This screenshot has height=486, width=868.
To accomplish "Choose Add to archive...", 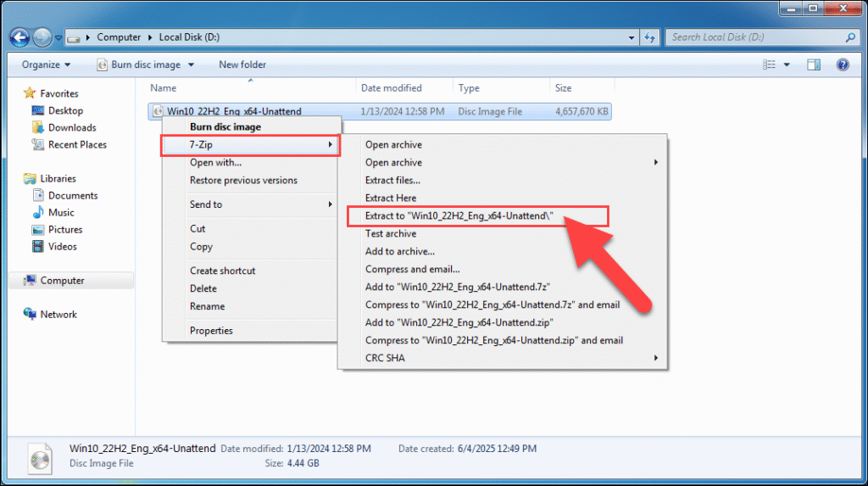I will 503,251.
